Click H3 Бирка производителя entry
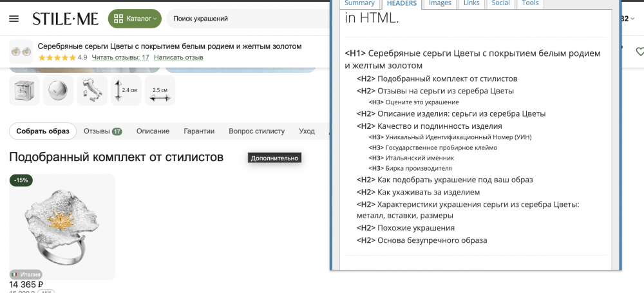 410,168
